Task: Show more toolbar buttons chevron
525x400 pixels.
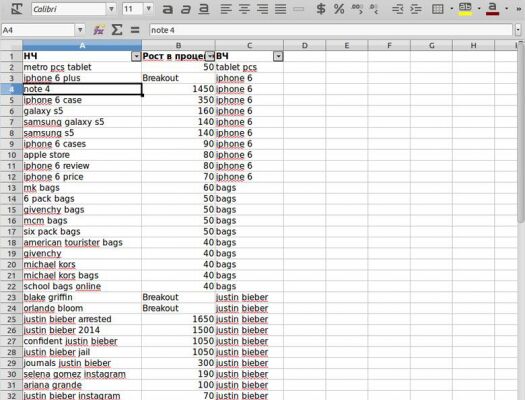Action: point(519,9)
